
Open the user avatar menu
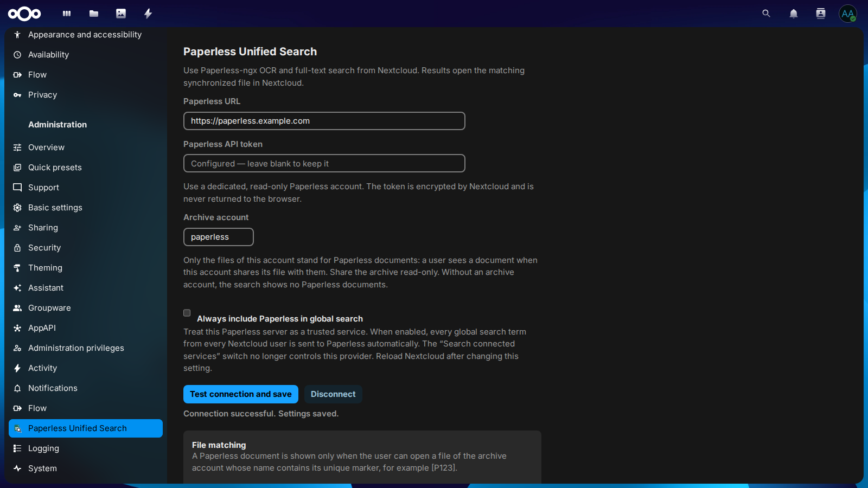point(848,14)
